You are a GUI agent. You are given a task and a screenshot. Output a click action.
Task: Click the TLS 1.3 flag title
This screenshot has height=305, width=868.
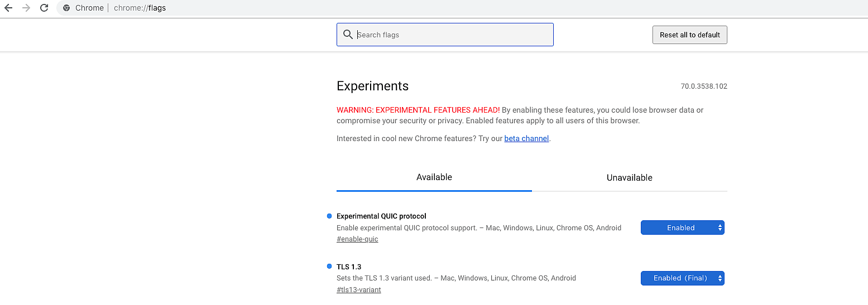point(349,267)
